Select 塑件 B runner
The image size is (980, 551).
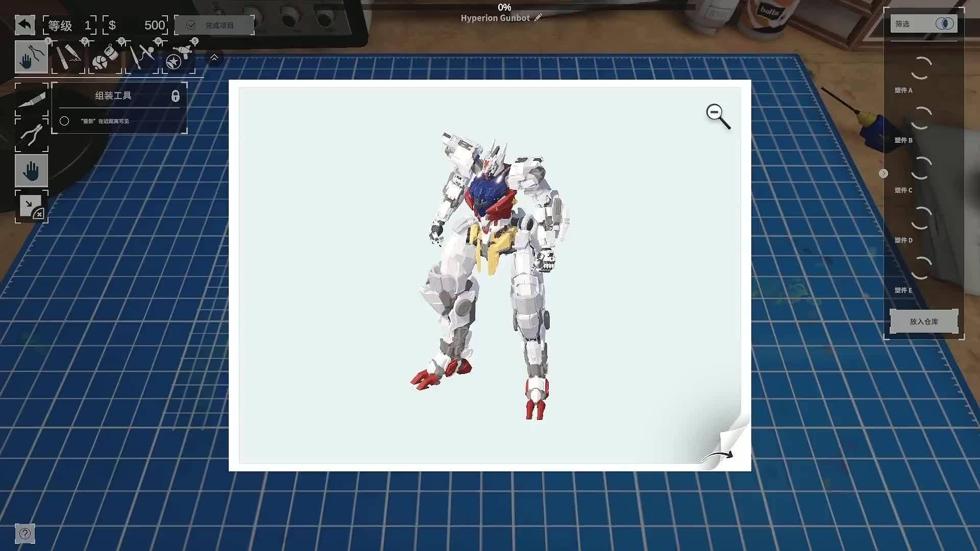[x=921, y=125]
